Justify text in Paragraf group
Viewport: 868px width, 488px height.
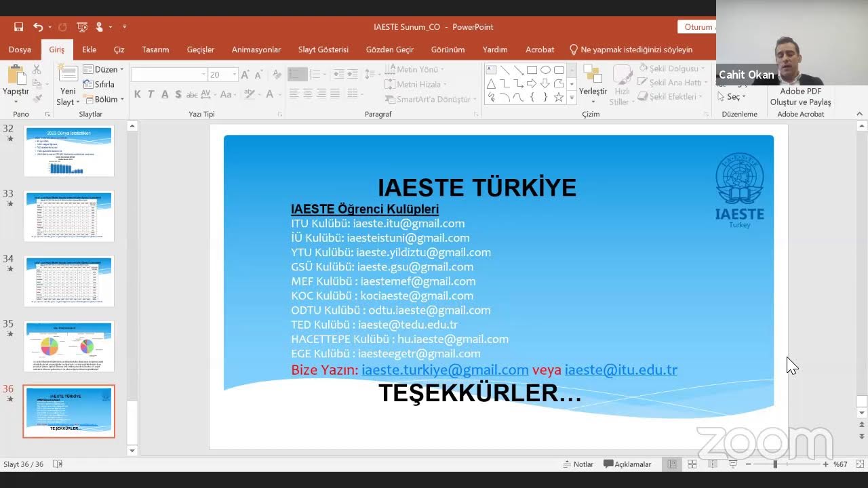click(335, 94)
